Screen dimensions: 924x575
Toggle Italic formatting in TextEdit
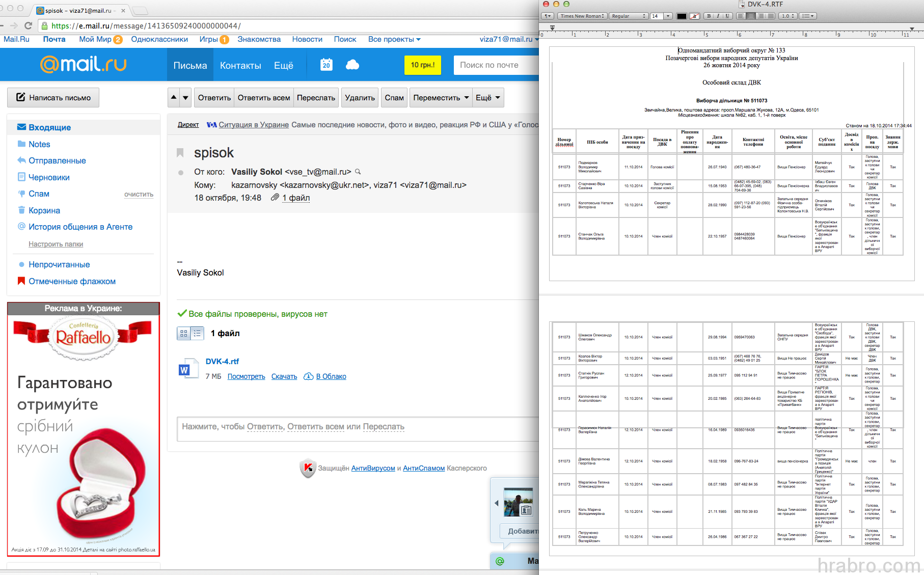pos(718,16)
